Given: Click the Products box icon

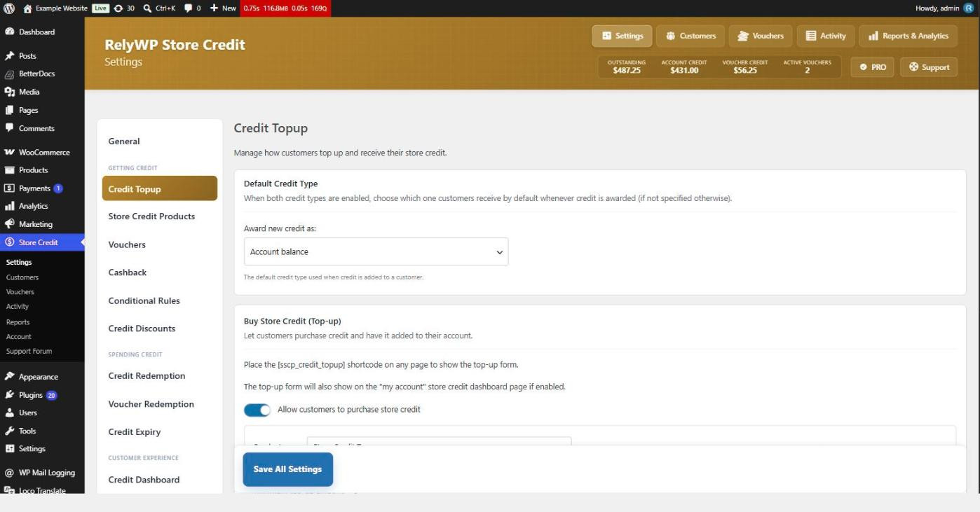Looking at the screenshot, I should tap(10, 170).
